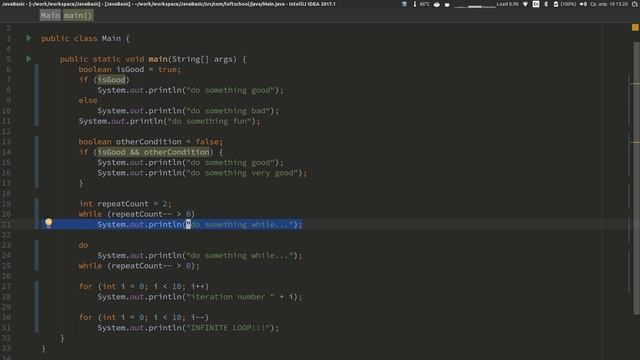
Task: Place the cursor on 'boolean isGood = true;'
Action: click(x=130, y=69)
